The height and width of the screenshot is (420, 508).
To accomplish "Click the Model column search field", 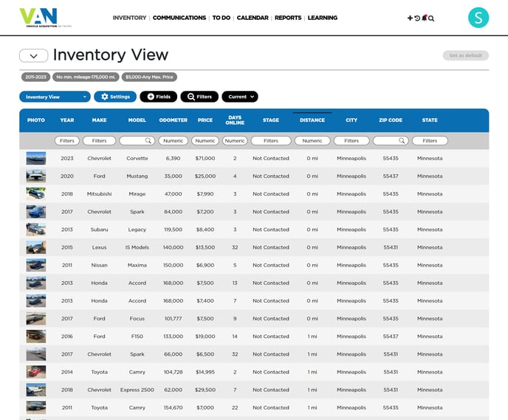I will pyautogui.click(x=136, y=140).
